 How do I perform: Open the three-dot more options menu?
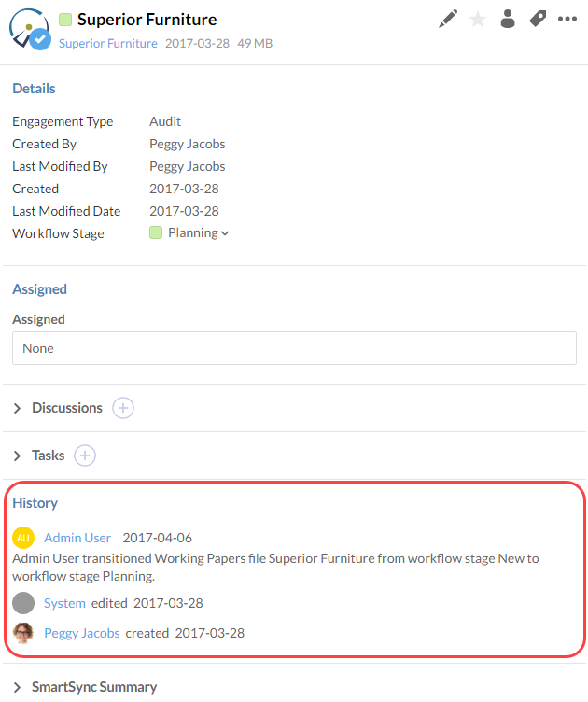coord(567,19)
